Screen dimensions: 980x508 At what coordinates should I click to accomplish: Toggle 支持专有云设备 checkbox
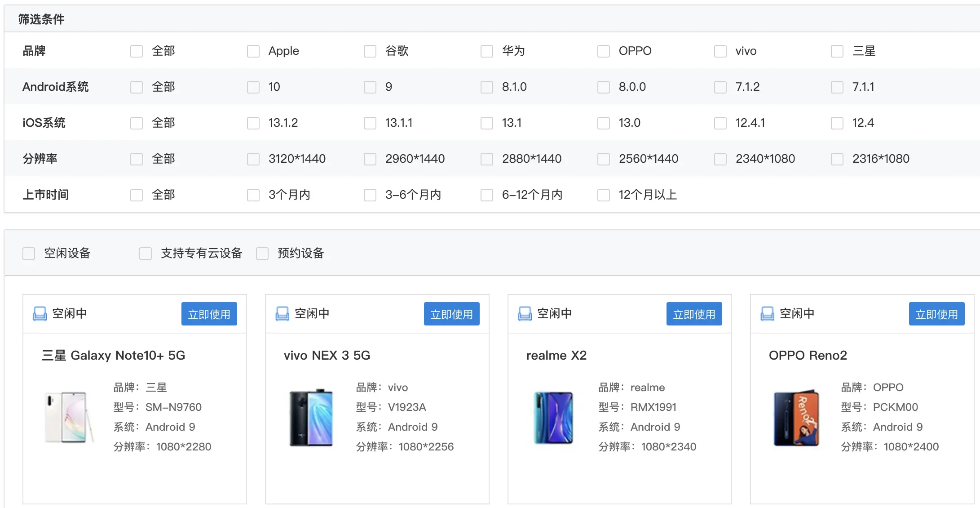(x=146, y=254)
